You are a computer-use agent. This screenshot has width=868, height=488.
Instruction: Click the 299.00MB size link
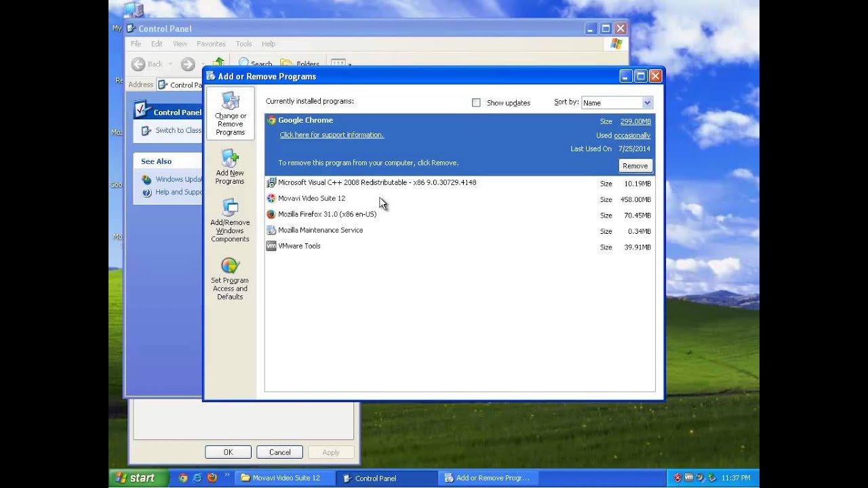[635, 122]
